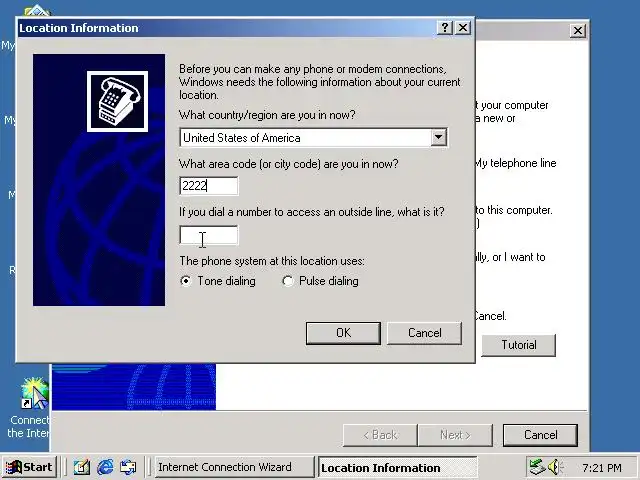
Task: Switch to Internet Connection Wizard taskbar button
Action: point(234,467)
